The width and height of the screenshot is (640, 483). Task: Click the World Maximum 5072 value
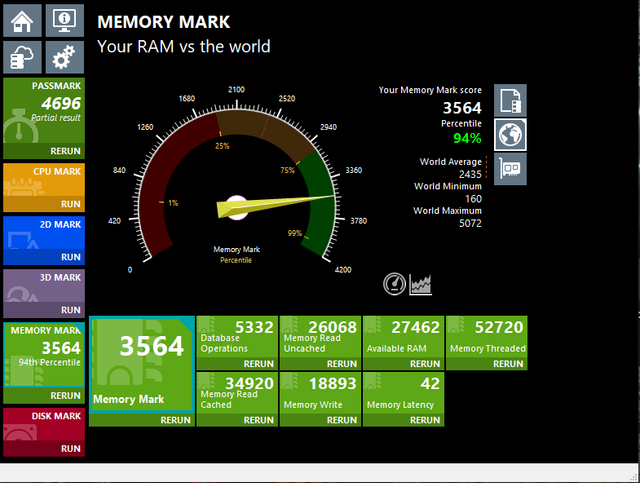coord(470,224)
